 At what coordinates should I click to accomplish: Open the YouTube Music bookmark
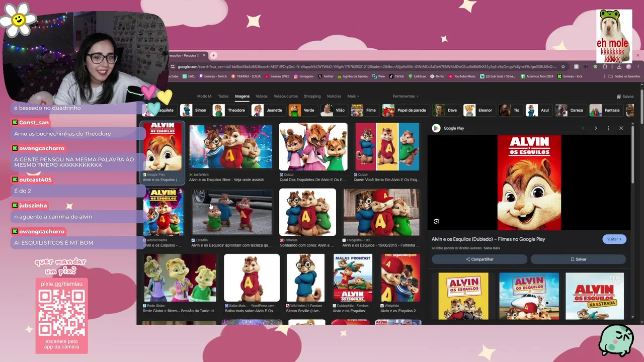click(462, 76)
